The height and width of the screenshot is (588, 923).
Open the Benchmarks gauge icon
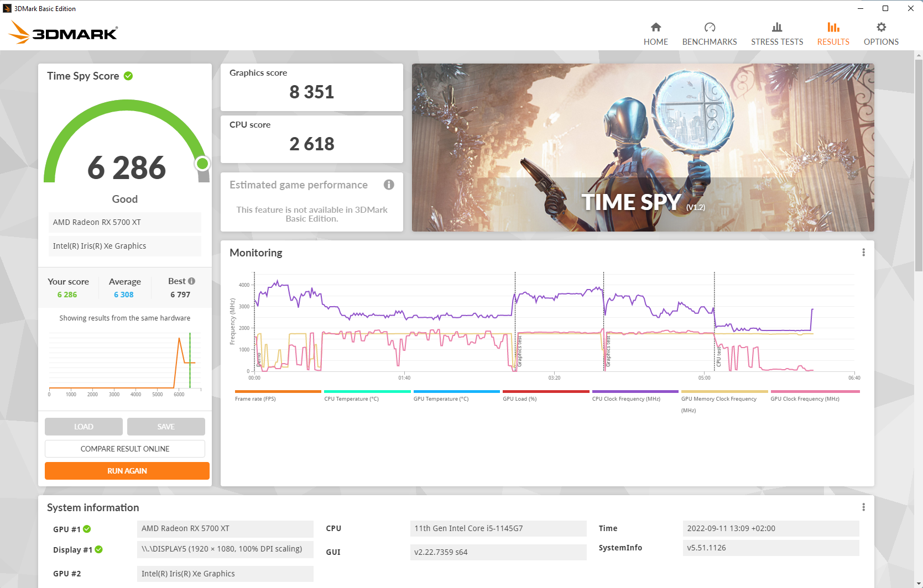click(710, 27)
